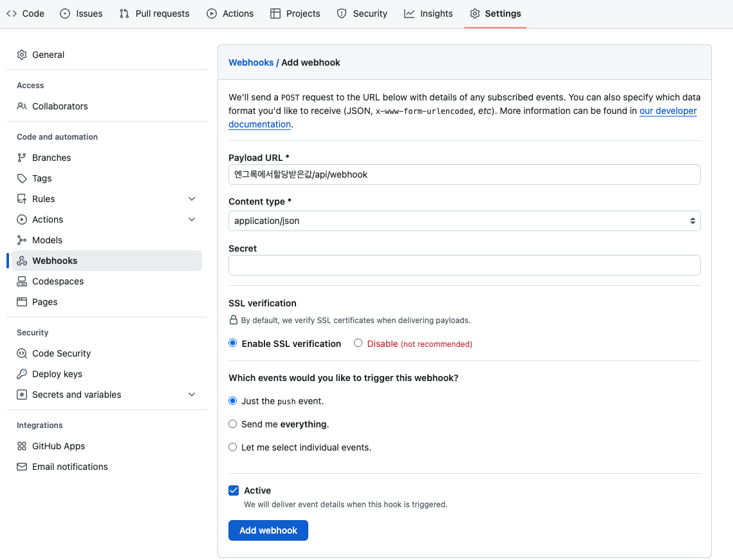Choose Just the push event option
The width and height of the screenshot is (733, 560).
233,400
